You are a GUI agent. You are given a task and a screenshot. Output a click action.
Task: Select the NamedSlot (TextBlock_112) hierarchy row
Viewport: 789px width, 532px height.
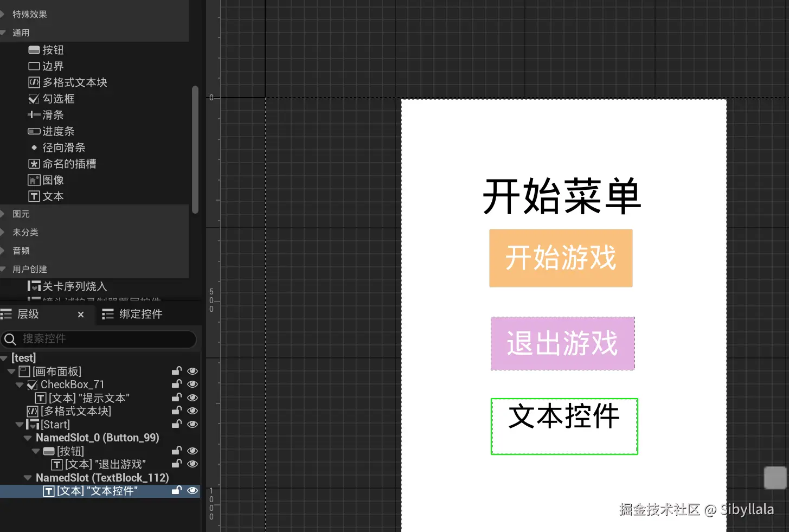(100, 478)
